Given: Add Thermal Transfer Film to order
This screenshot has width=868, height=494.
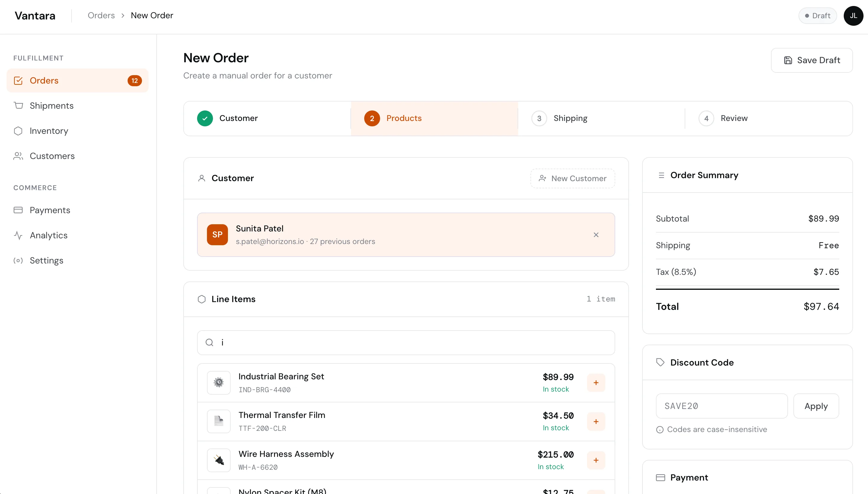Looking at the screenshot, I should coord(596,421).
